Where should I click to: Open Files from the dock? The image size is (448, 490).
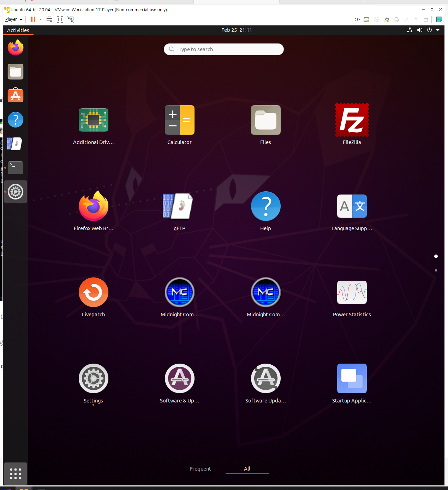click(16, 72)
